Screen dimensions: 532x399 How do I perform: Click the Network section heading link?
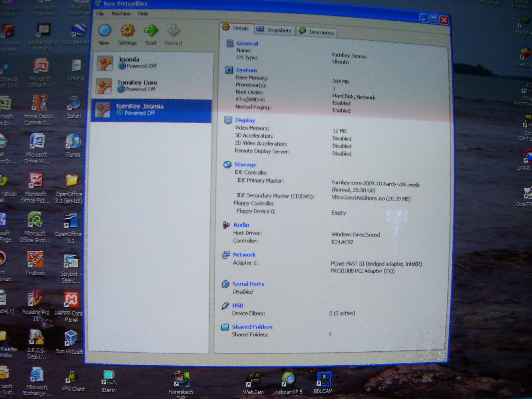[244, 255]
